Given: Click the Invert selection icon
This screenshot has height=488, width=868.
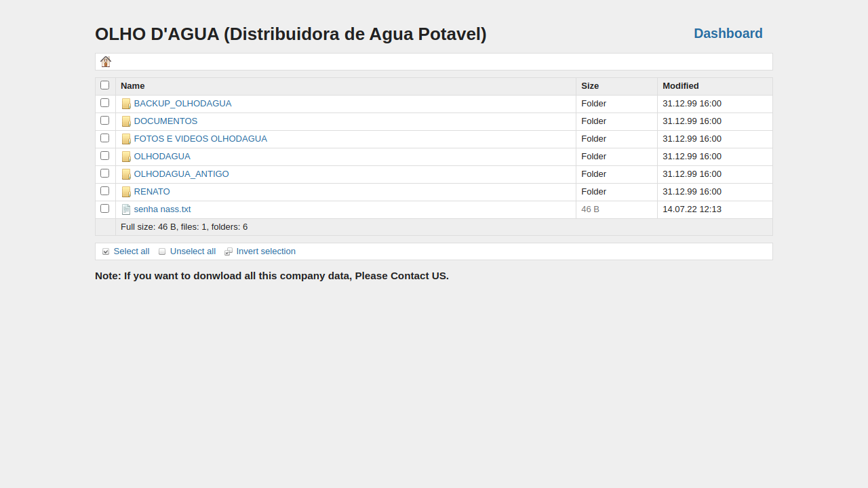Looking at the screenshot, I should [229, 251].
